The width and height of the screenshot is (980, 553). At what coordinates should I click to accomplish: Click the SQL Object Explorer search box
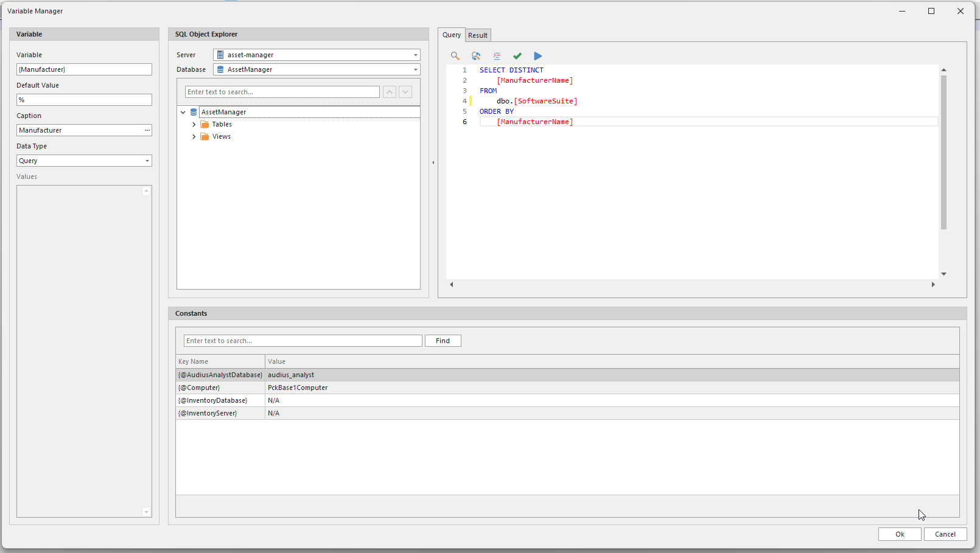(282, 92)
